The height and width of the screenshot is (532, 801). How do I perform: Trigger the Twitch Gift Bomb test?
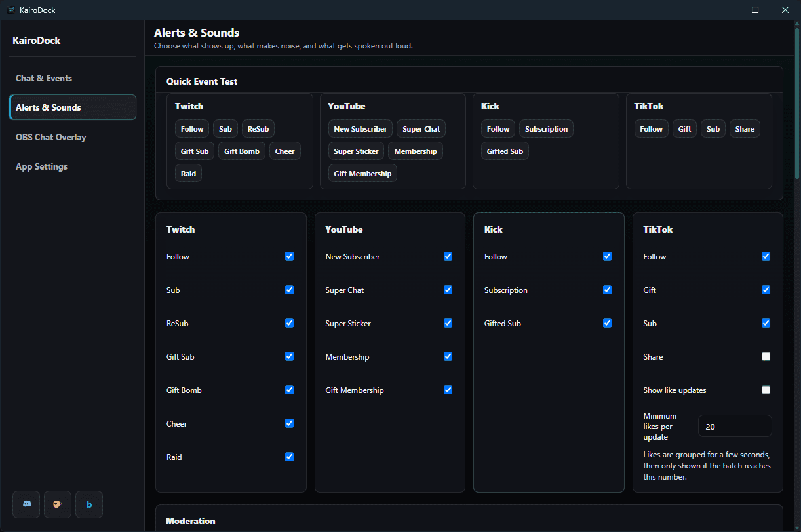[242, 151]
